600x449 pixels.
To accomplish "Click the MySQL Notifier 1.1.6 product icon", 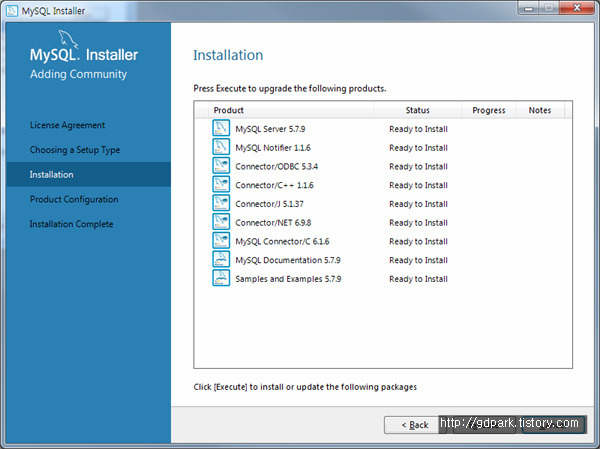I will pos(221,147).
